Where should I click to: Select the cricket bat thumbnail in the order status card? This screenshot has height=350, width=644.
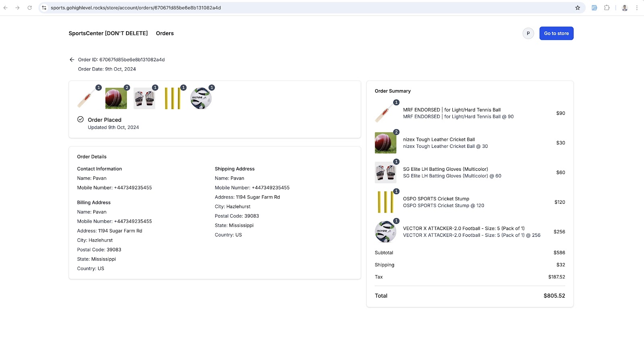(88, 98)
